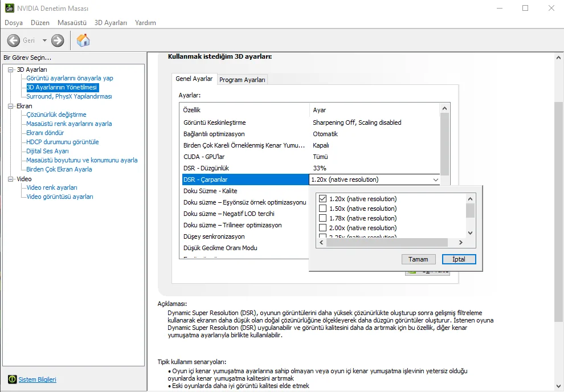Open the DSR - Çarpanlar dropdown
The height and width of the screenshot is (392, 564).
pos(436,179)
